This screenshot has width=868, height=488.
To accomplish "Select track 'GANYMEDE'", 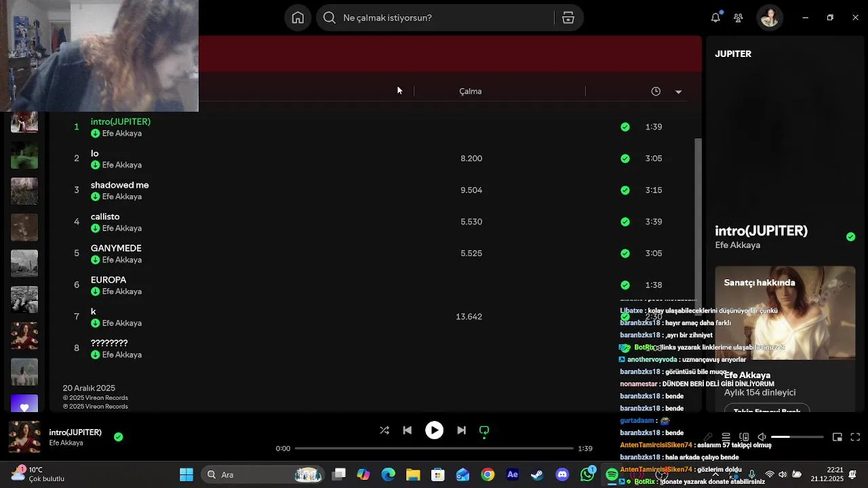I will [116, 248].
